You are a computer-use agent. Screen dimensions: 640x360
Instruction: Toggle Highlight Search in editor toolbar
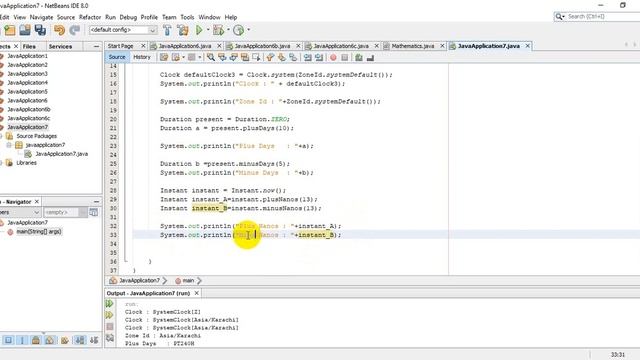[x=245, y=58]
